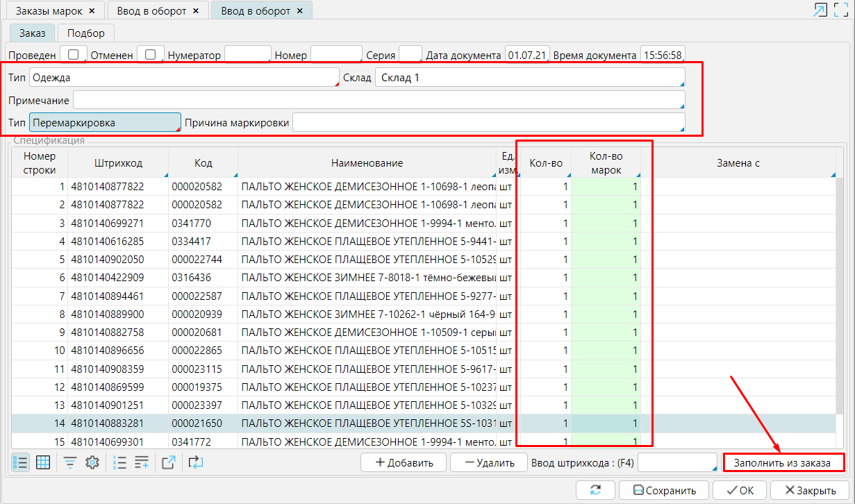This screenshot has width=855, height=504.
Task: Click the Причина маркировки field
Action: point(488,123)
